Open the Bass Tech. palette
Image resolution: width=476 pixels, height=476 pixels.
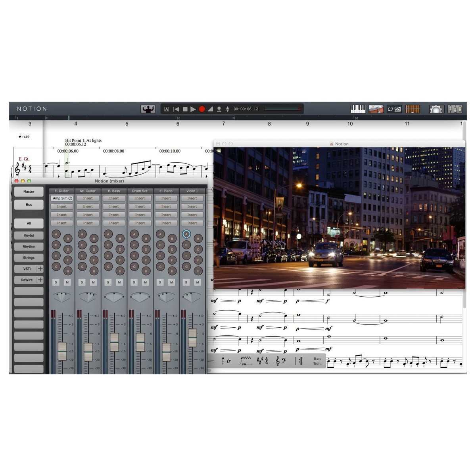(317, 361)
